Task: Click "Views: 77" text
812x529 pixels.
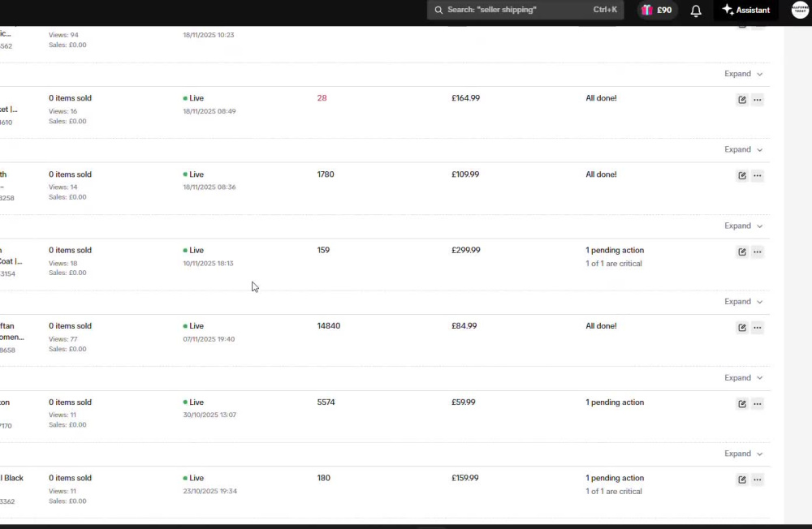Action: pyautogui.click(x=63, y=339)
